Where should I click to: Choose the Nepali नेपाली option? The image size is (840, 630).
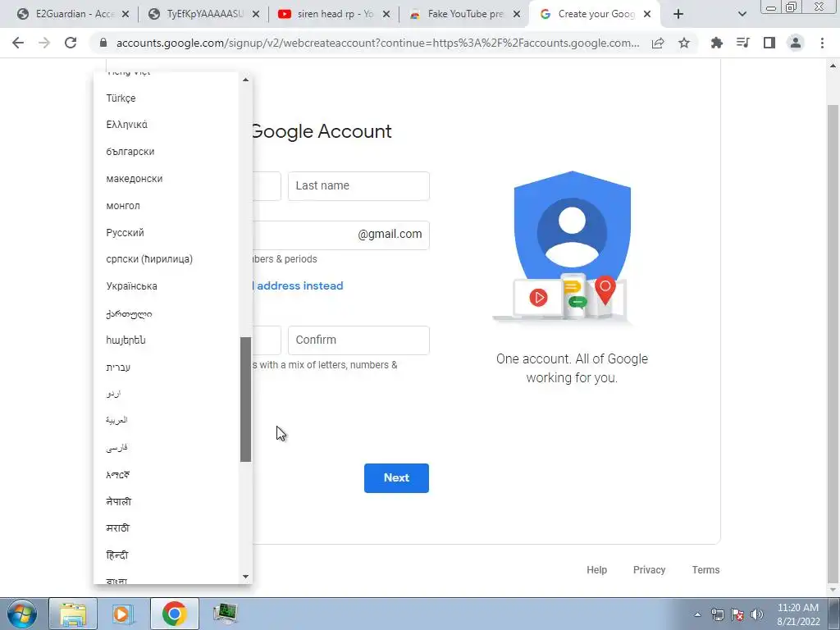[x=166, y=501]
